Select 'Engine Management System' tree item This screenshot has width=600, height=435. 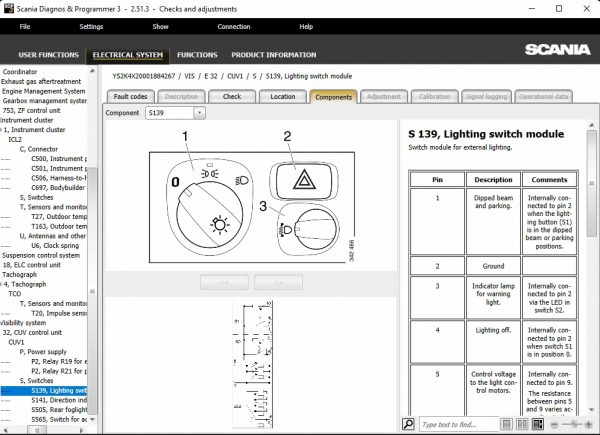point(44,91)
